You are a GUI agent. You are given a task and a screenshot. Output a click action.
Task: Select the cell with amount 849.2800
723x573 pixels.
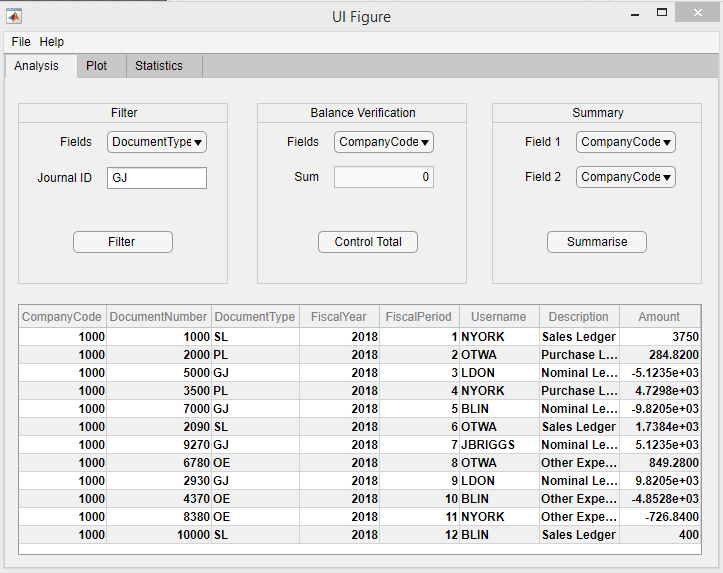660,463
